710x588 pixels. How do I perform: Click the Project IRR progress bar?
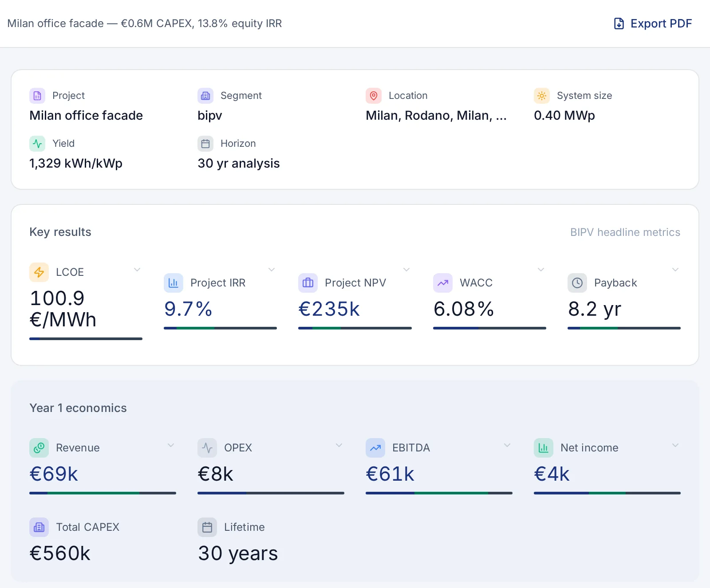[220, 328]
